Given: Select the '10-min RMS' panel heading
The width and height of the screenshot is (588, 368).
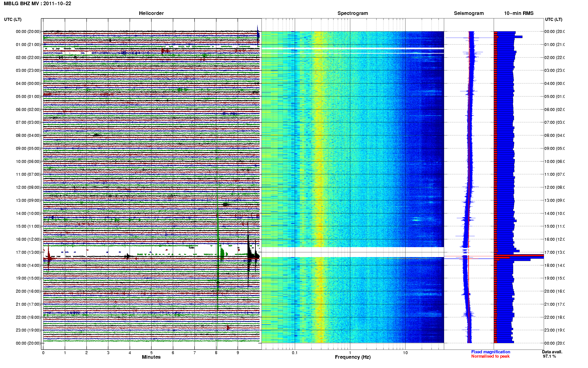Looking at the screenshot, I should [519, 13].
